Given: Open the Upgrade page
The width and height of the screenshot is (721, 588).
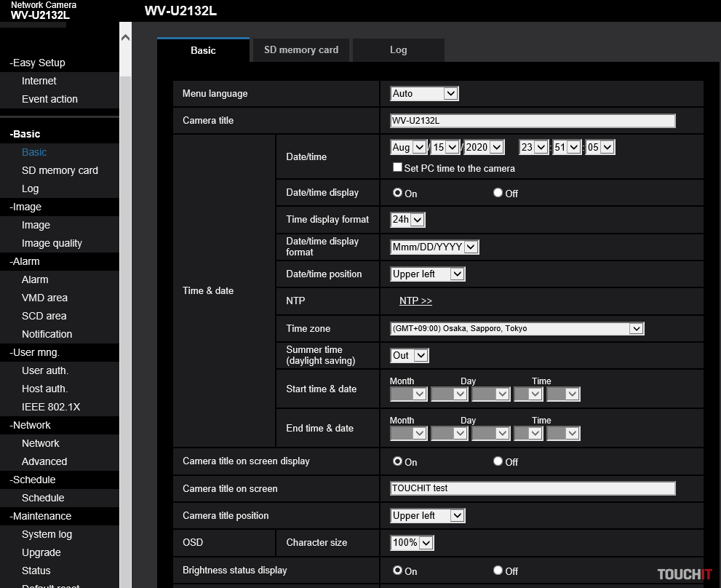Looking at the screenshot, I should point(41,552).
